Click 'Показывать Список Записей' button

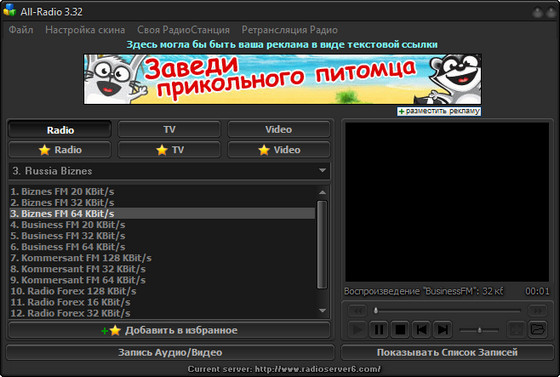(x=447, y=352)
